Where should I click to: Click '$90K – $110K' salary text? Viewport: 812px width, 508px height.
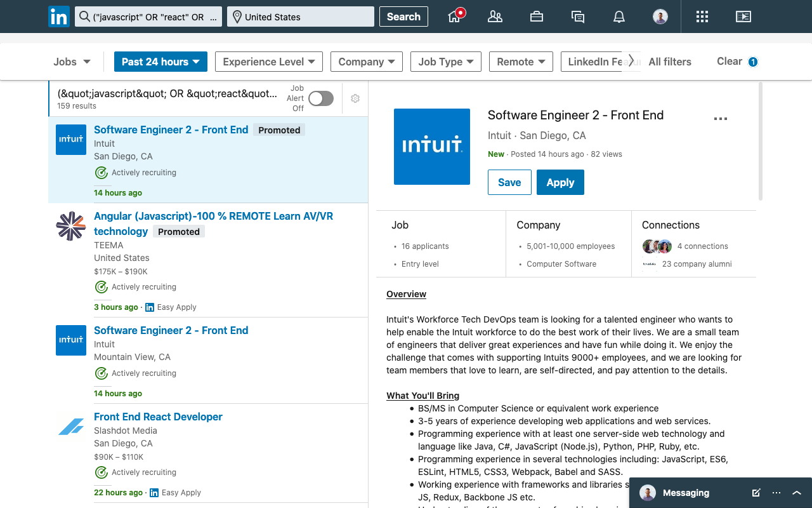pyautogui.click(x=119, y=457)
